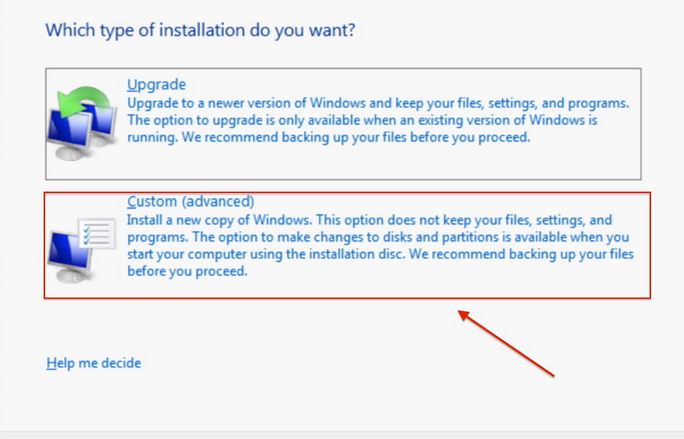Click the 'Which type of installation' heading
This screenshot has height=439, width=684.
[200, 30]
